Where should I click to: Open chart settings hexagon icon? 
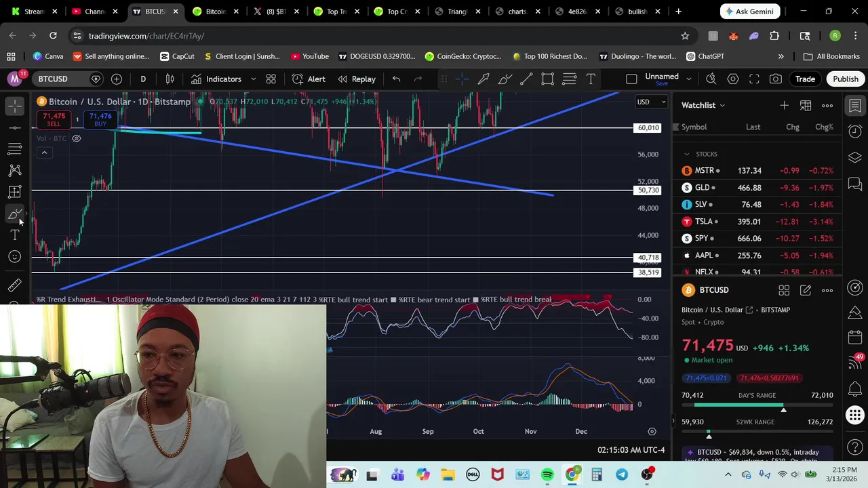pyautogui.click(x=733, y=79)
